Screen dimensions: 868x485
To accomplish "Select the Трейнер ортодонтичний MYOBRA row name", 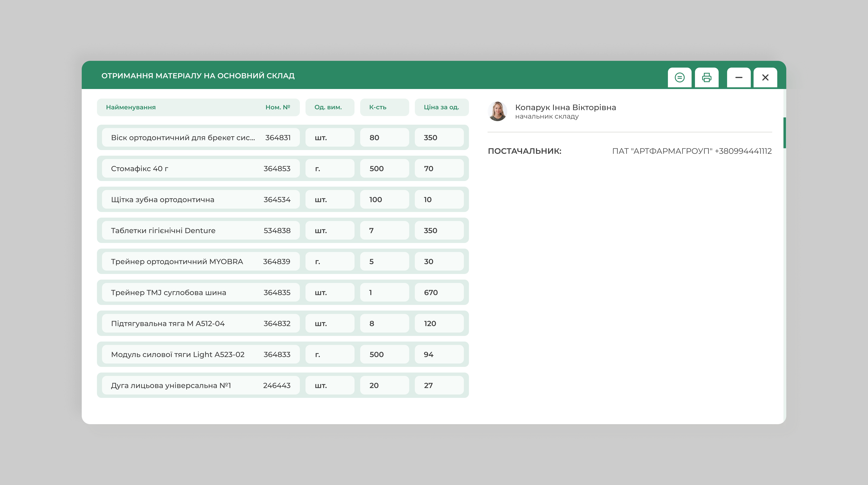I will pyautogui.click(x=177, y=261).
